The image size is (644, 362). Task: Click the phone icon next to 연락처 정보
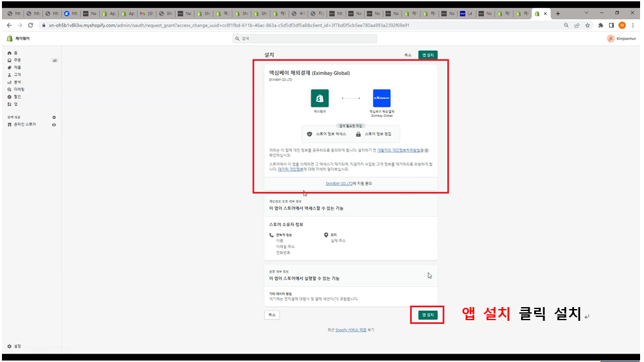(271, 235)
